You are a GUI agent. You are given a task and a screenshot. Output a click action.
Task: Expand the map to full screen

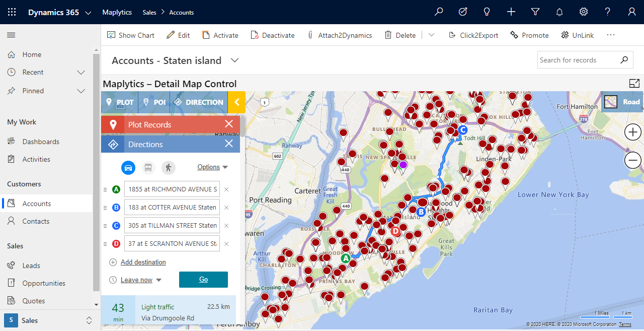(x=634, y=84)
